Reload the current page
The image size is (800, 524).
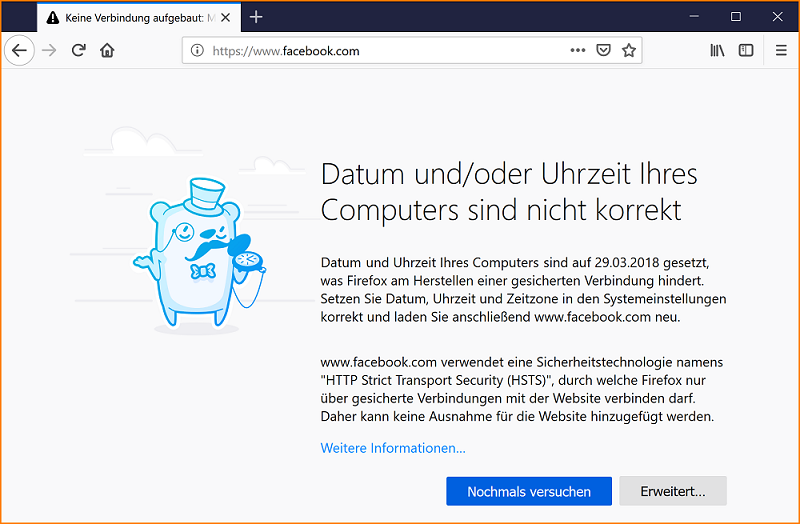[78, 50]
